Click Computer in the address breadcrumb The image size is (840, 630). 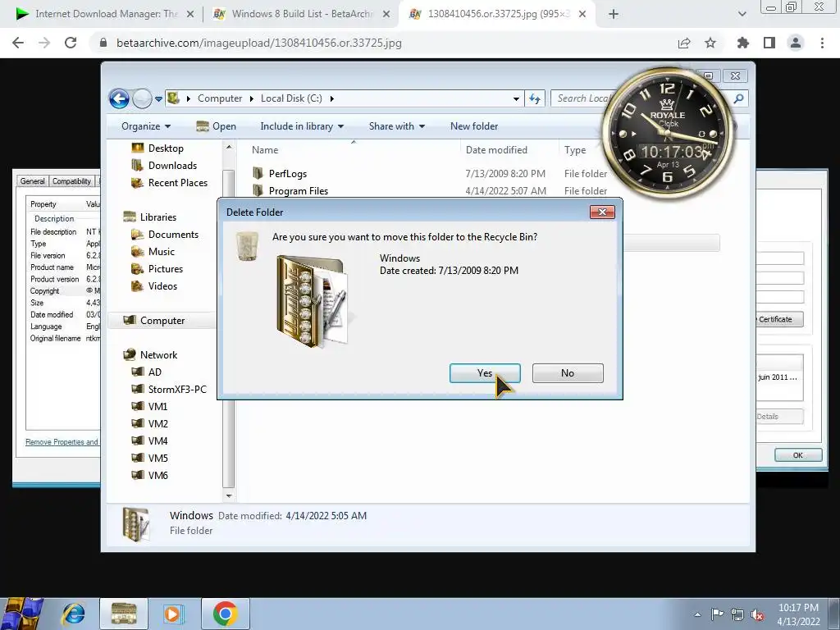pyautogui.click(x=220, y=98)
